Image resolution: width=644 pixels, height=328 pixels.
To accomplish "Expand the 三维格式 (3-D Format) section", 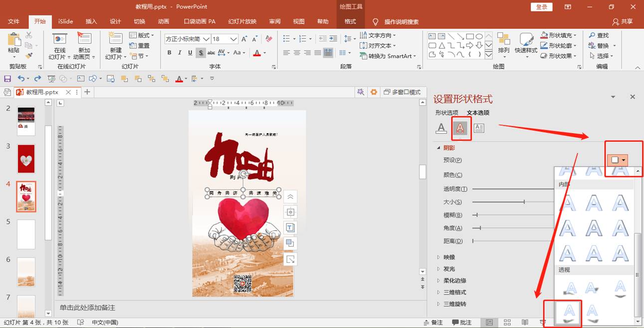I will click(x=454, y=292).
